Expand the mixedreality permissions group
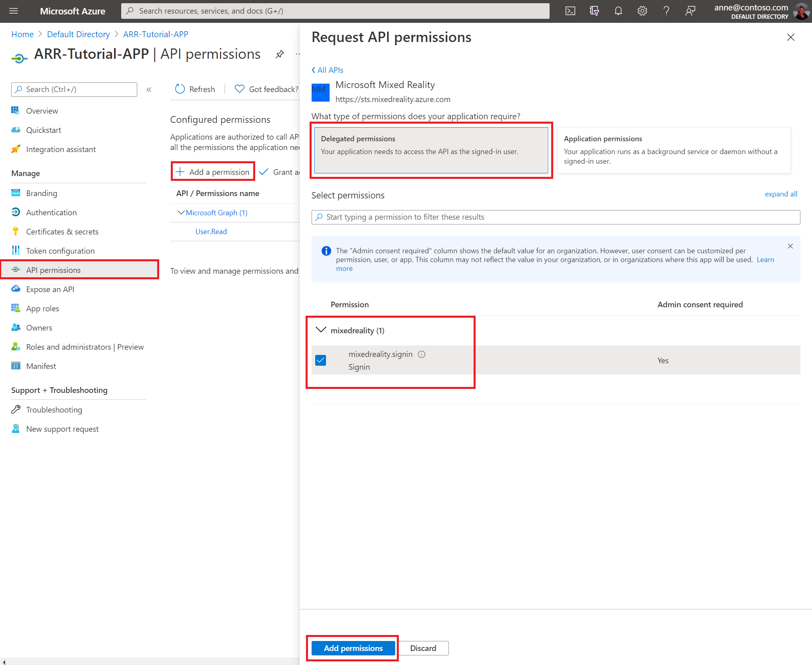812x665 pixels. click(322, 330)
